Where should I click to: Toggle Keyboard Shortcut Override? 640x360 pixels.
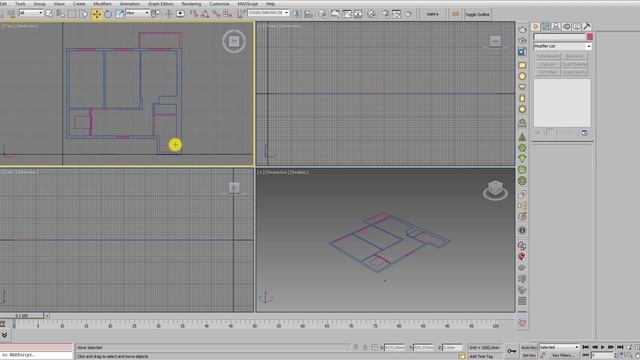180,14
